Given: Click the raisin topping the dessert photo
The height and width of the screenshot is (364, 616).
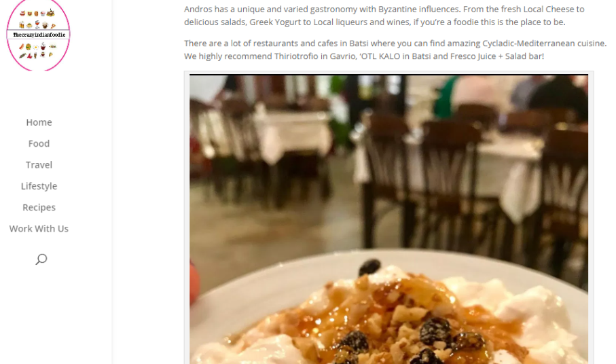Looking at the screenshot, I should [x=369, y=267].
